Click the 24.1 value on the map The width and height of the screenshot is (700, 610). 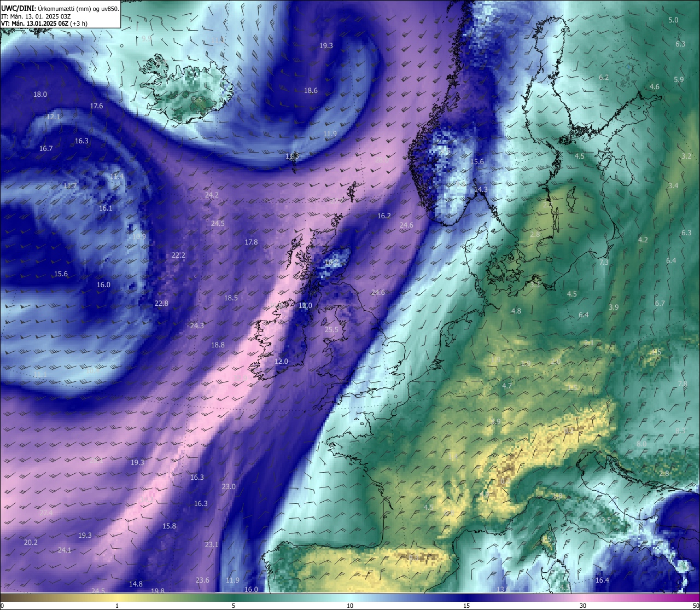coord(65,550)
